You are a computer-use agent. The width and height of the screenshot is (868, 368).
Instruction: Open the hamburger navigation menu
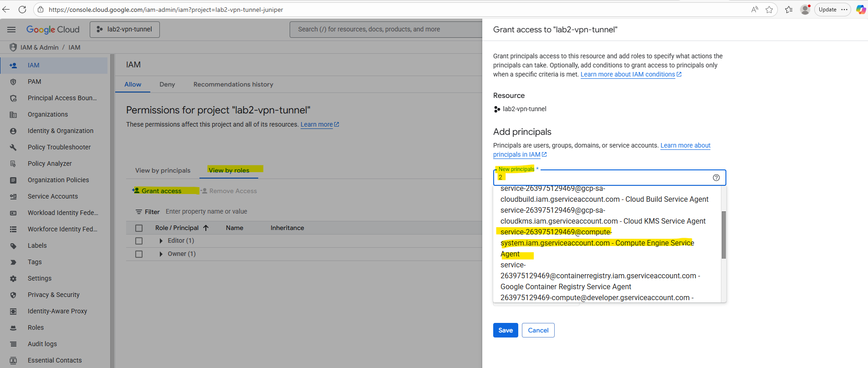pos(11,30)
